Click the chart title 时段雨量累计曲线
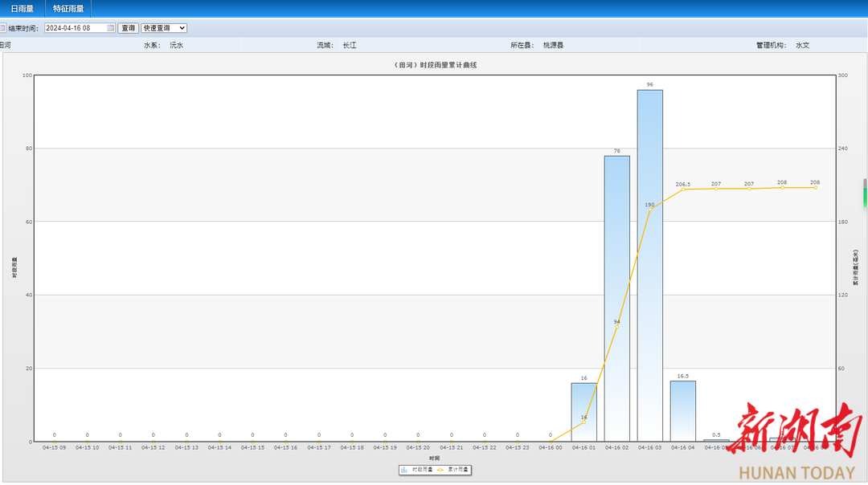The height and width of the screenshot is (485, 868). tap(435, 65)
